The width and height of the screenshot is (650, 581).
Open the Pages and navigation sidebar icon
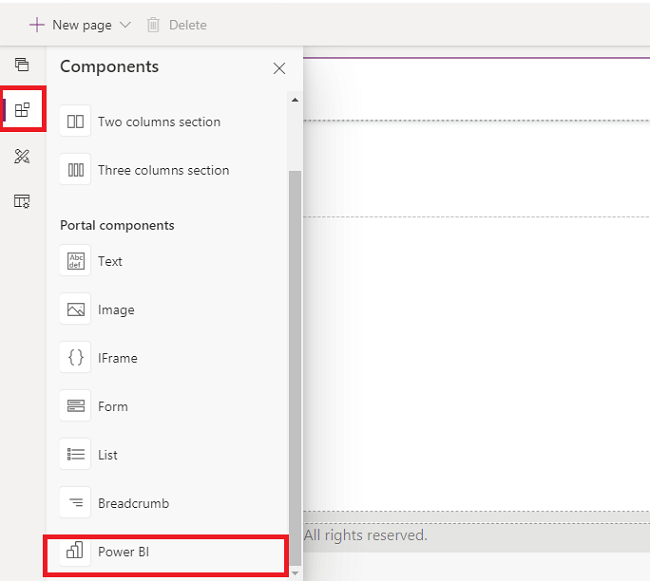point(22,64)
